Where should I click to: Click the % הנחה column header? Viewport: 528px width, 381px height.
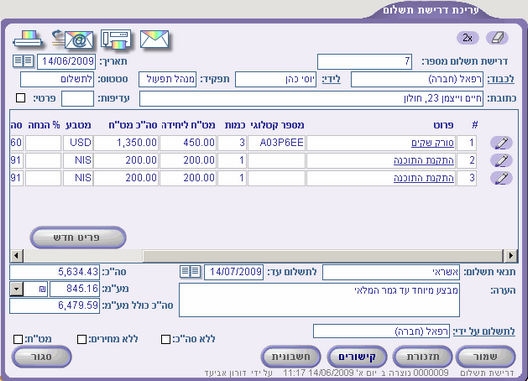pyautogui.click(x=44, y=125)
